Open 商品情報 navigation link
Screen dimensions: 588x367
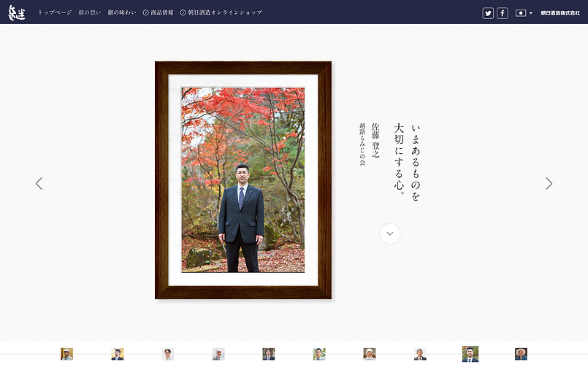pyautogui.click(x=159, y=12)
